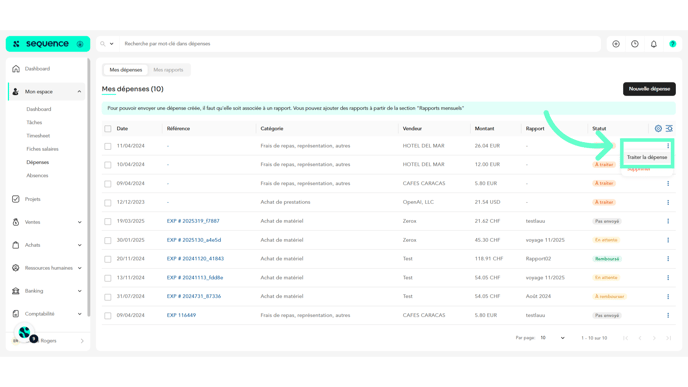Open row menu for EXP # 20241113_fdd8e

tap(668, 278)
